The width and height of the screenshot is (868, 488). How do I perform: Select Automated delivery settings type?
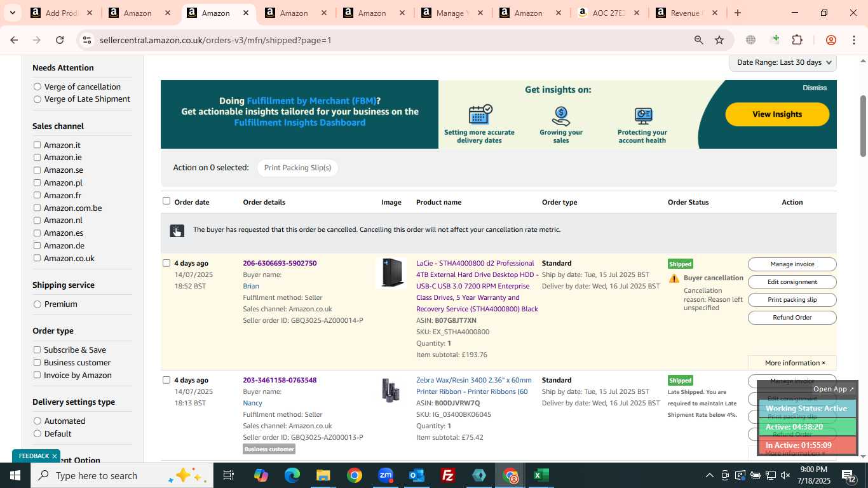pos(37,421)
